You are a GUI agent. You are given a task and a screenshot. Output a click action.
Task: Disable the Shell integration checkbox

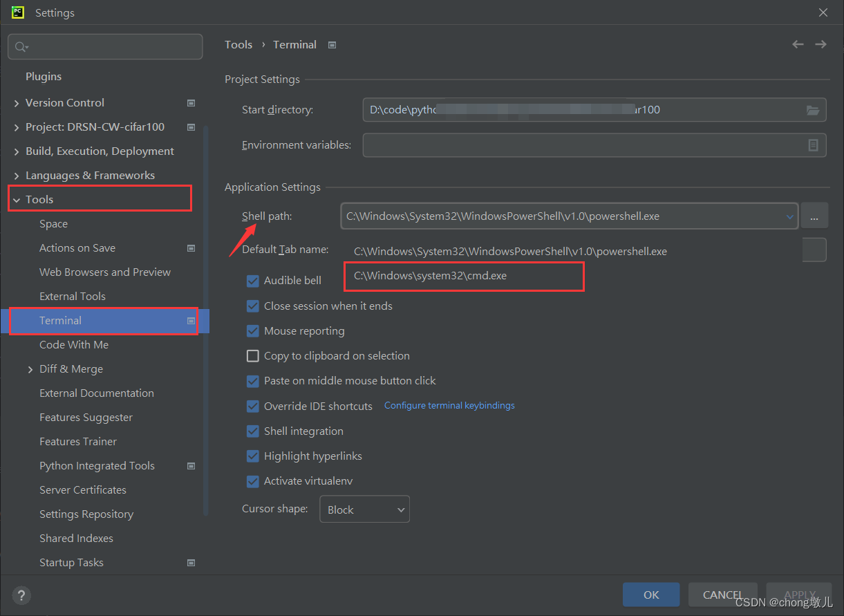[253, 431]
